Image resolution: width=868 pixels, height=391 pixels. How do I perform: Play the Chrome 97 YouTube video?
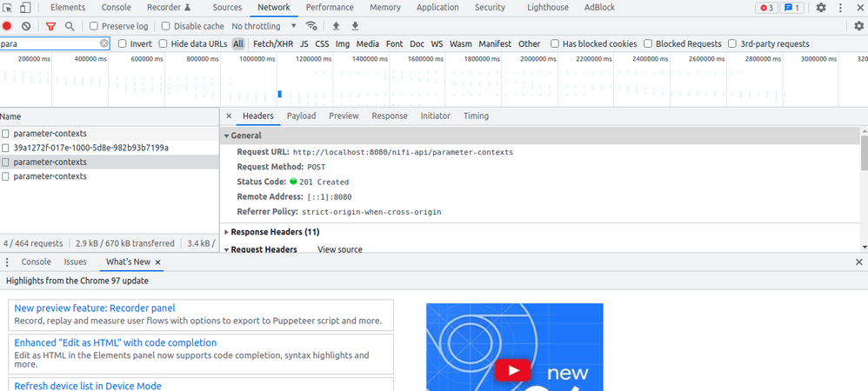512,370
